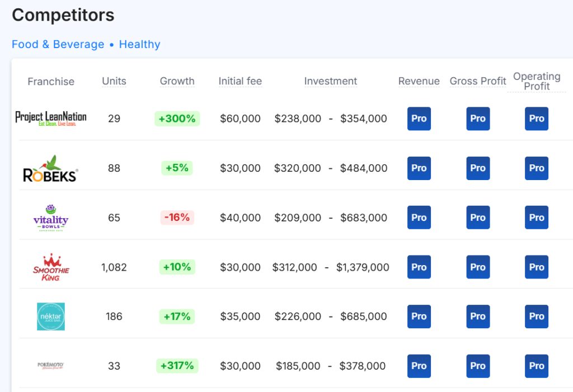Click Pro Operating Profit badge for Project LeanNation
The width and height of the screenshot is (573, 392).
click(x=537, y=119)
